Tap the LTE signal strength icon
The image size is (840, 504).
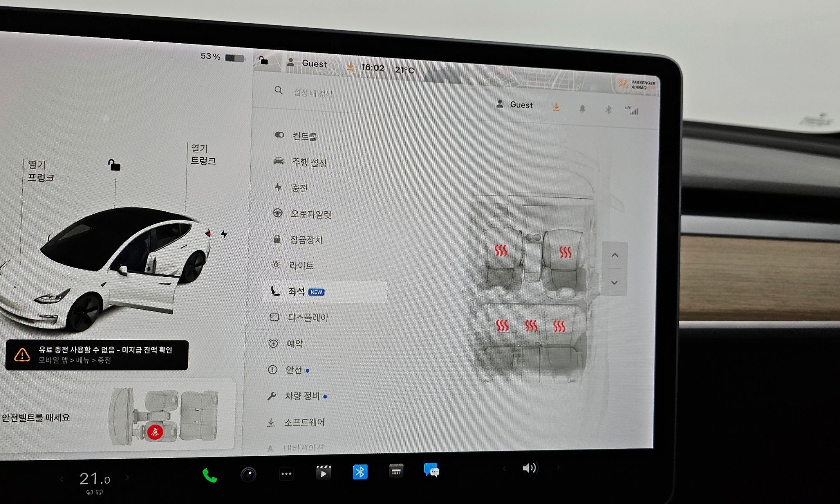click(632, 110)
